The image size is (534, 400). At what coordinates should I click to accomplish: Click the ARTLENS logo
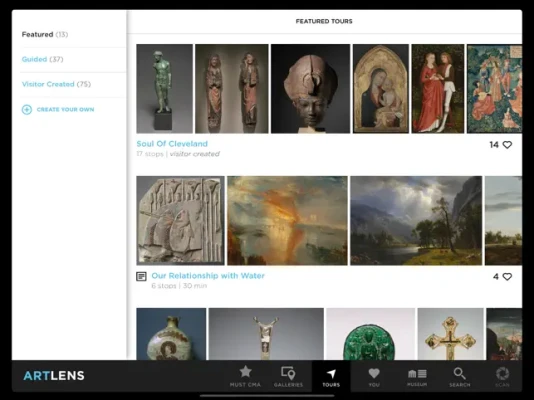coord(54,375)
